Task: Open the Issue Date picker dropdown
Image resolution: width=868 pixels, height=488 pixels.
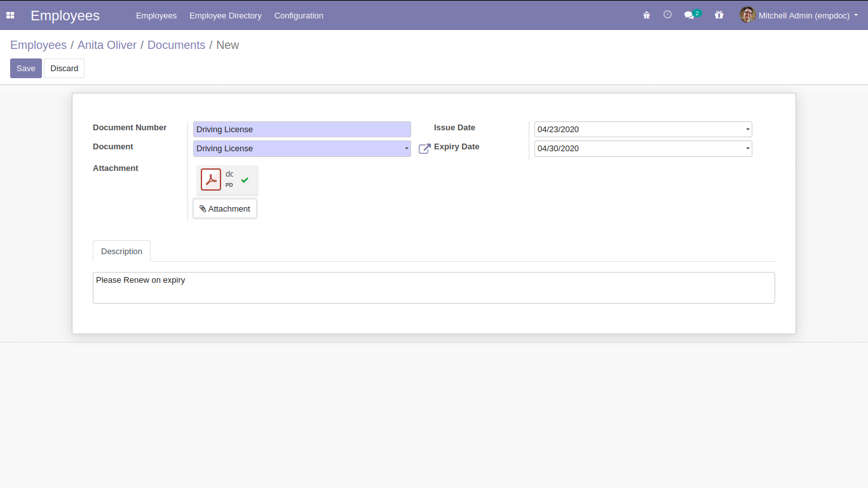Action: (x=747, y=130)
